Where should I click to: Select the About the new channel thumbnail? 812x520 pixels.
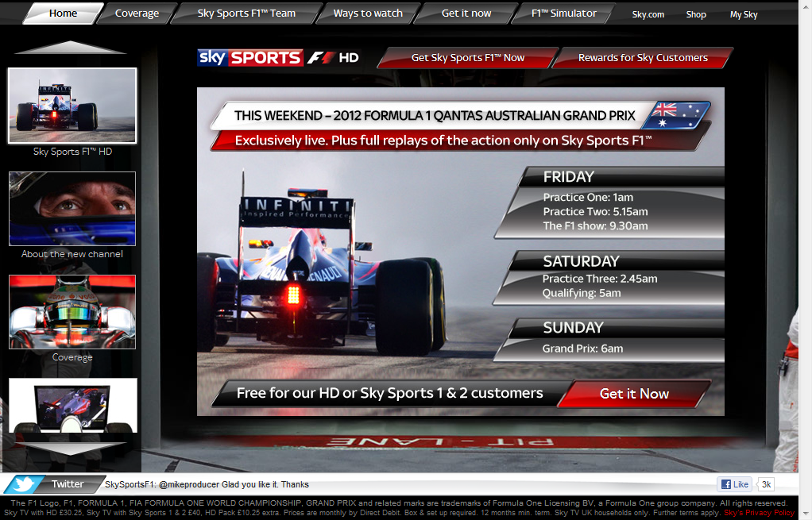[x=72, y=209]
